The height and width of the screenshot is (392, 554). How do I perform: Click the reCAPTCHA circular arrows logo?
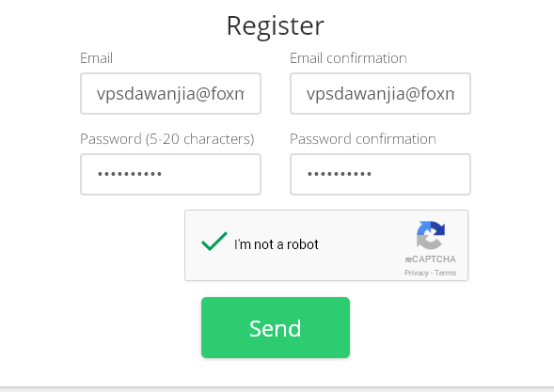point(431,235)
